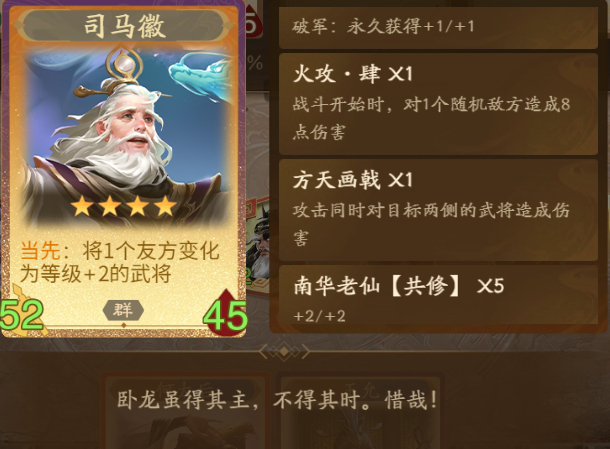Click the 卧龙虽得其主 quote text

click(x=277, y=400)
